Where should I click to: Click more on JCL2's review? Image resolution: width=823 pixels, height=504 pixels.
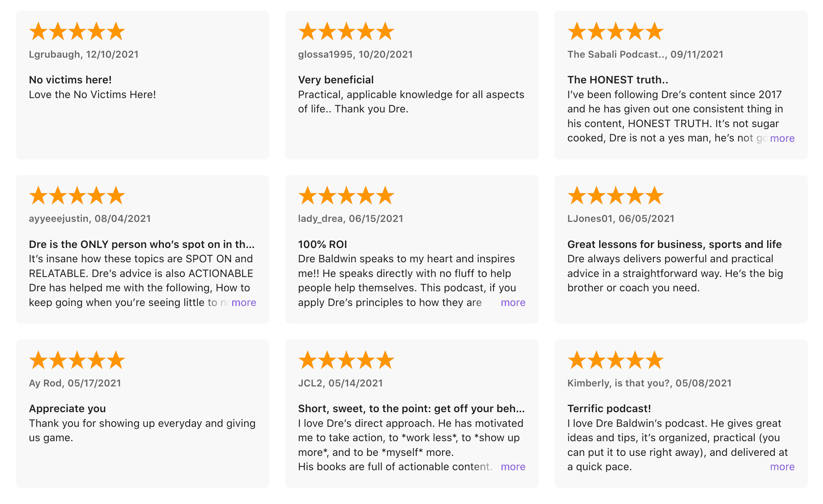point(513,467)
